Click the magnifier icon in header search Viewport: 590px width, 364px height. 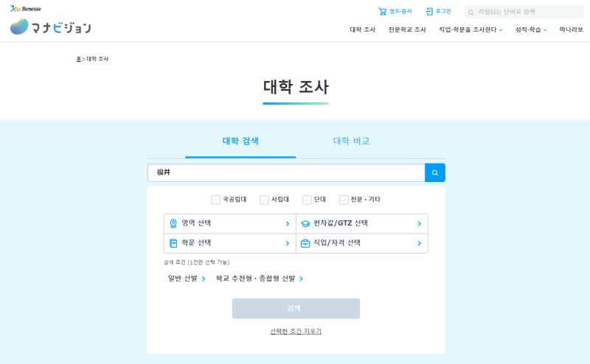(x=471, y=13)
